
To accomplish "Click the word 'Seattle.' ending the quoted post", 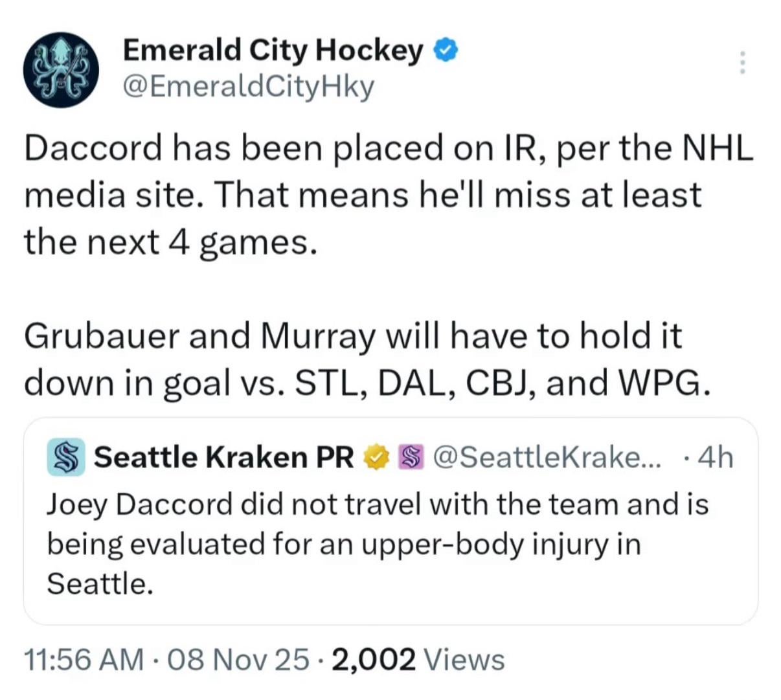I will click(x=100, y=584).
